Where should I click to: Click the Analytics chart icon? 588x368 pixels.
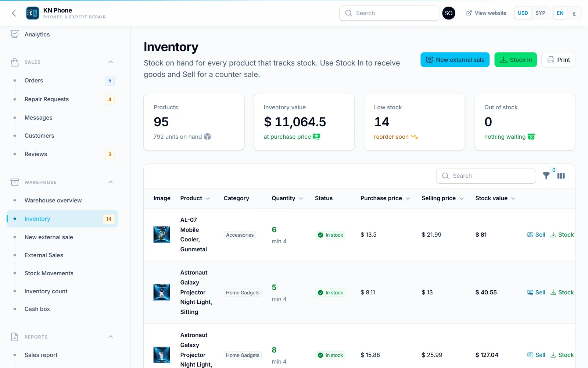pyautogui.click(x=15, y=34)
